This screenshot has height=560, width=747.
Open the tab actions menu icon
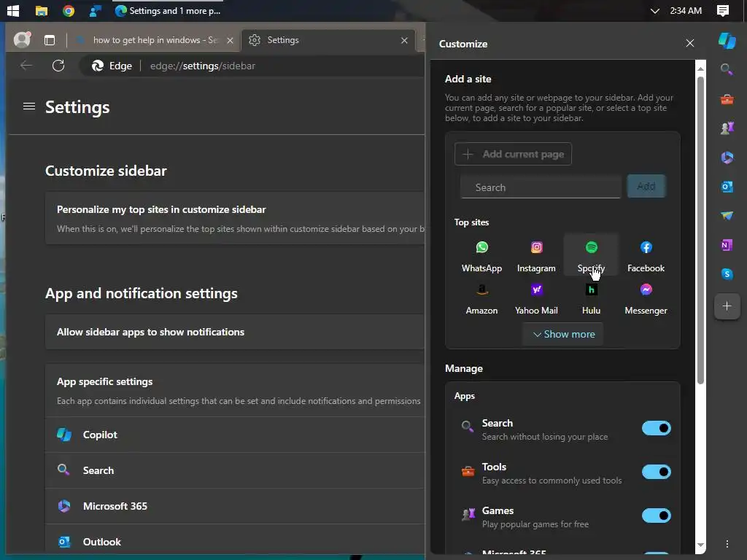[x=50, y=40]
